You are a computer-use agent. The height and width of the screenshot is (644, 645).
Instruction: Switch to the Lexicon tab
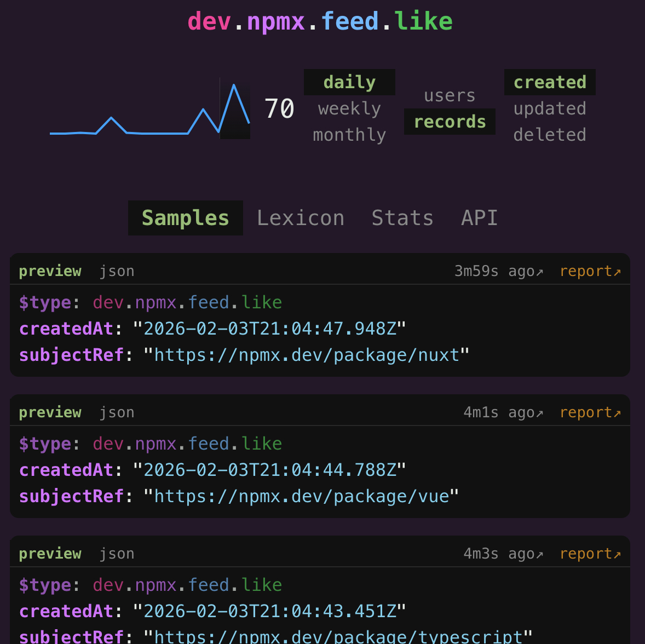pyautogui.click(x=301, y=218)
